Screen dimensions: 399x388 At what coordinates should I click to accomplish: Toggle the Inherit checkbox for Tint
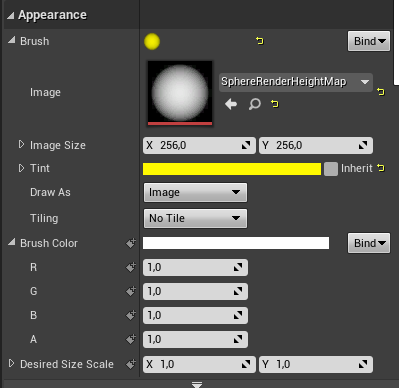tap(331, 169)
